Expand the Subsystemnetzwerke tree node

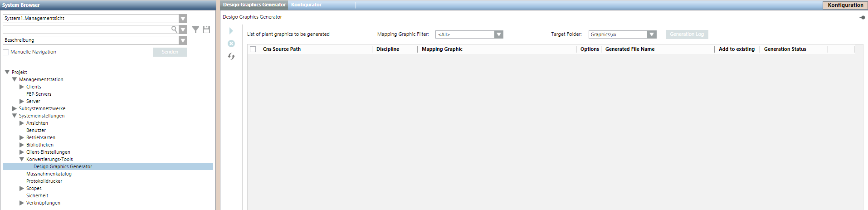point(15,109)
